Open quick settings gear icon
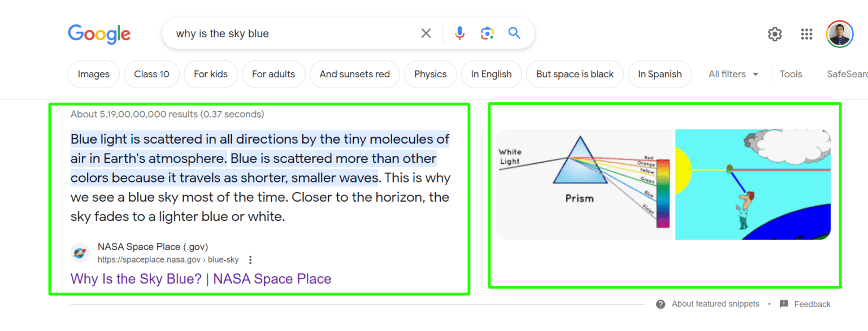This screenshot has width=868, height=331. click(x=775, y=34)
